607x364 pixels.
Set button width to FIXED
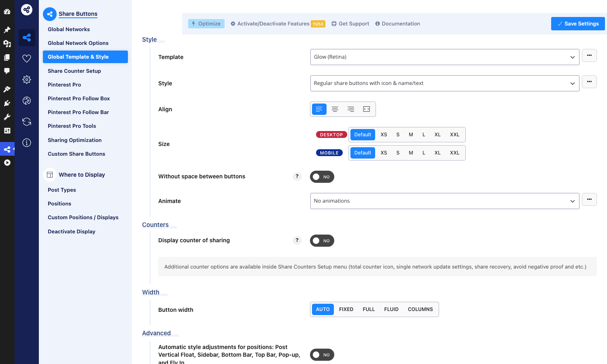coord(346,309)
